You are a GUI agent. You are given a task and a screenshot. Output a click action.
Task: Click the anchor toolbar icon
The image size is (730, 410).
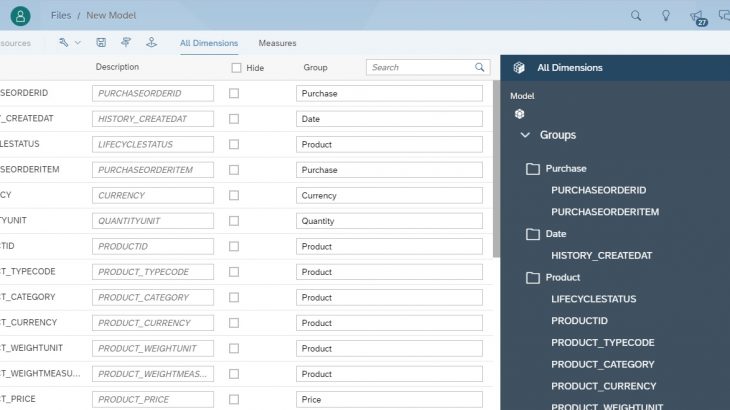151,43
